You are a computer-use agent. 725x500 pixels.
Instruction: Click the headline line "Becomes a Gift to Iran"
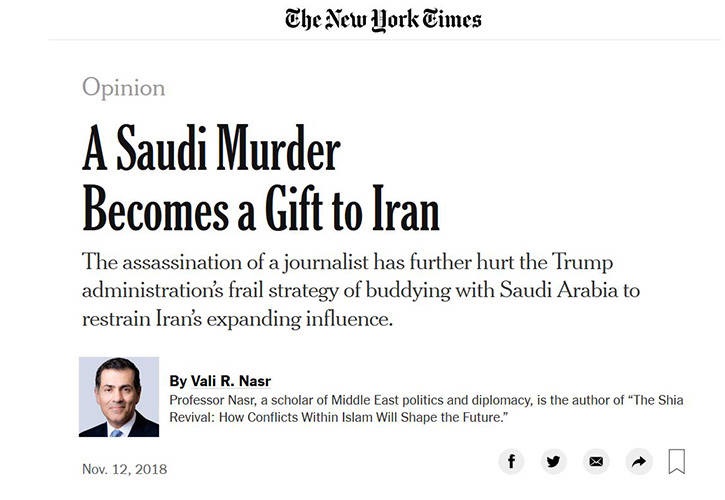tap(261, 208)
